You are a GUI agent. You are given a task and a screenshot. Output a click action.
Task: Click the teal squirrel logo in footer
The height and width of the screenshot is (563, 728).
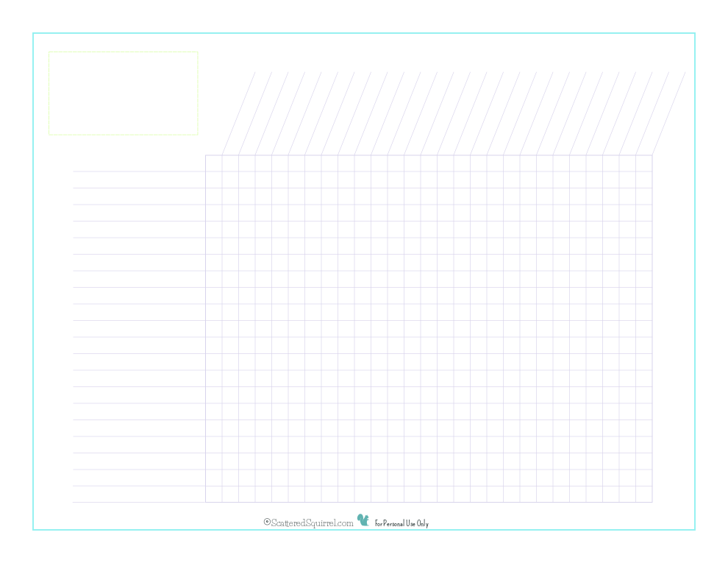[363, 520]
